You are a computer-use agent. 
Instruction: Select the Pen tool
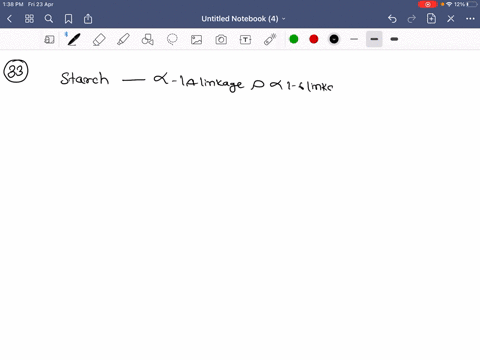(x=74, y=39)
